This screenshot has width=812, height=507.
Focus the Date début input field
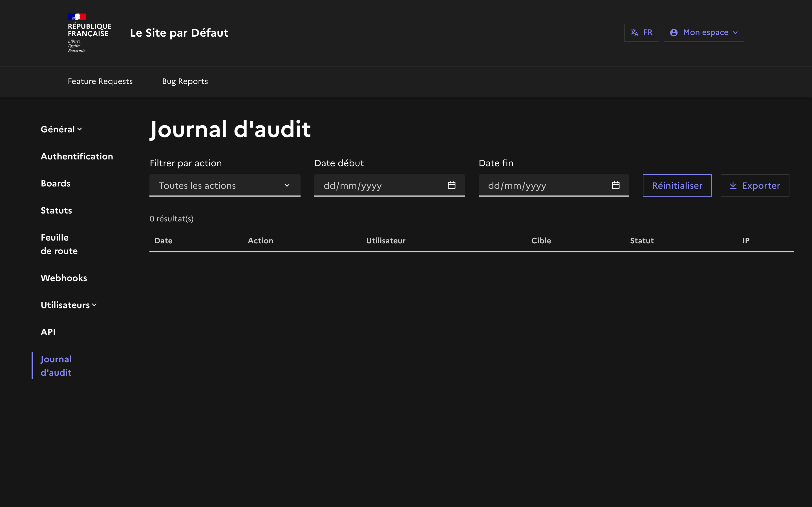tap(376, 185)
